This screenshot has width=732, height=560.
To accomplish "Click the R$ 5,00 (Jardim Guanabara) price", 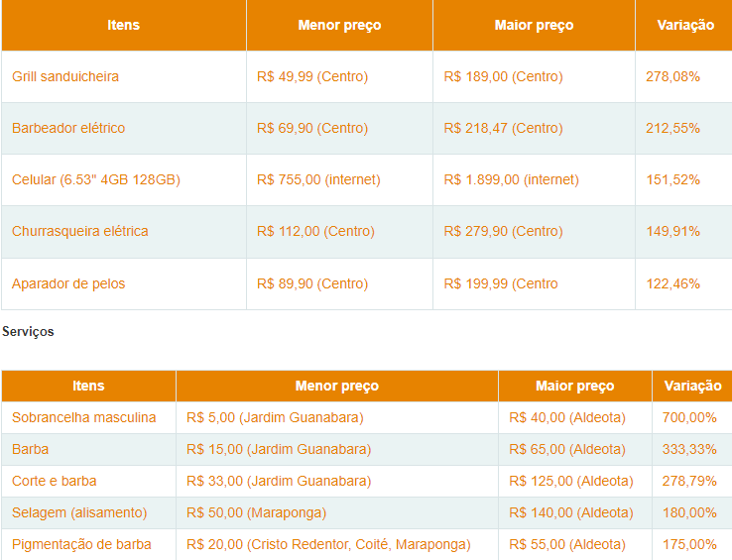I will [275, 417].
